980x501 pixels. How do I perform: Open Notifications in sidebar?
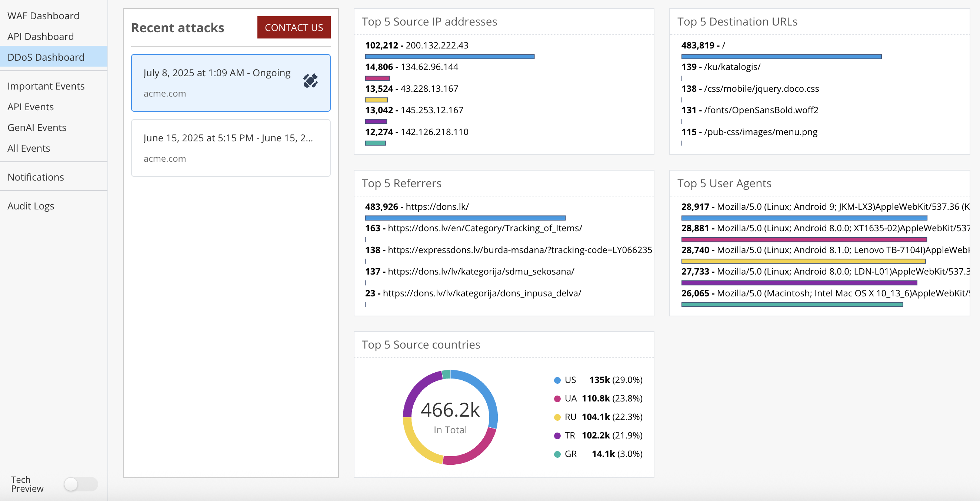(x=36, y=177)
